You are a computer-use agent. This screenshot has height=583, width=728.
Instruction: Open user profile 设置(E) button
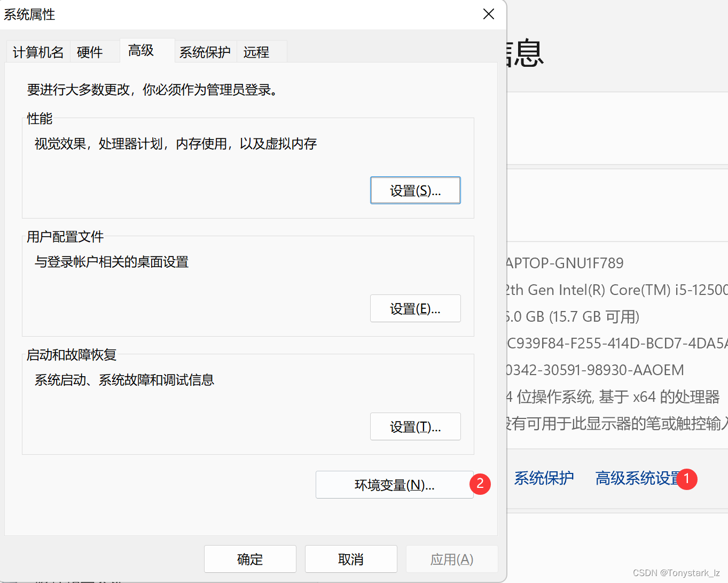416,308
